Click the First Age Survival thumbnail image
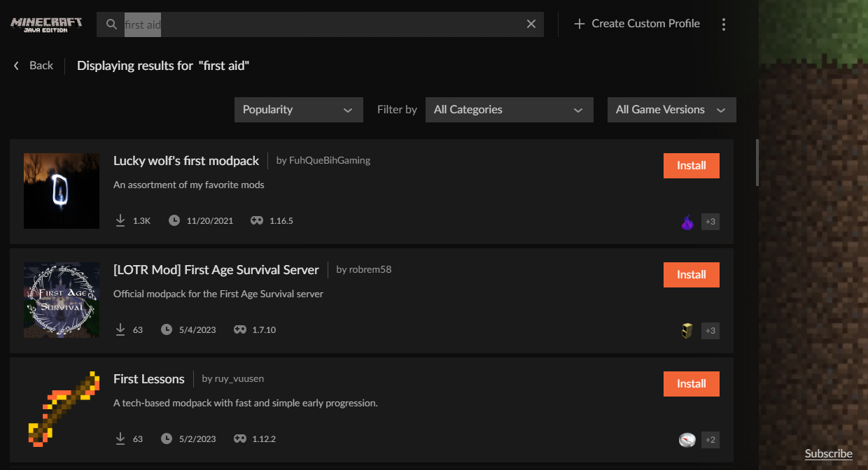 pos(62,300)
